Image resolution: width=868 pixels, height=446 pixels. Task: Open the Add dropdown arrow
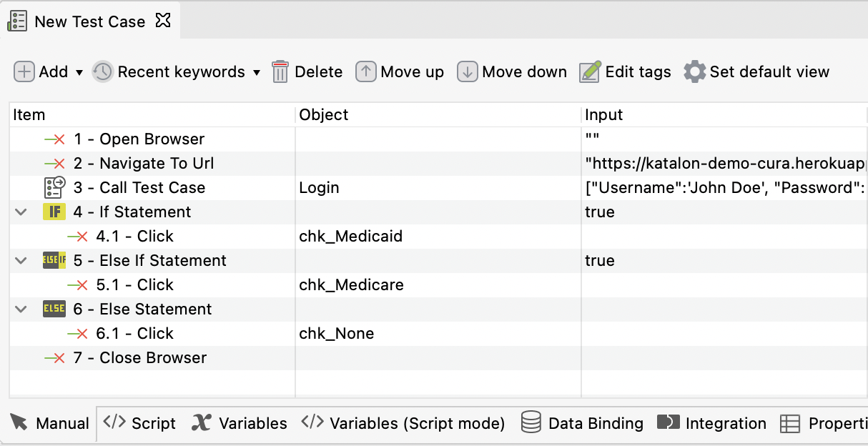pos(79,72)
